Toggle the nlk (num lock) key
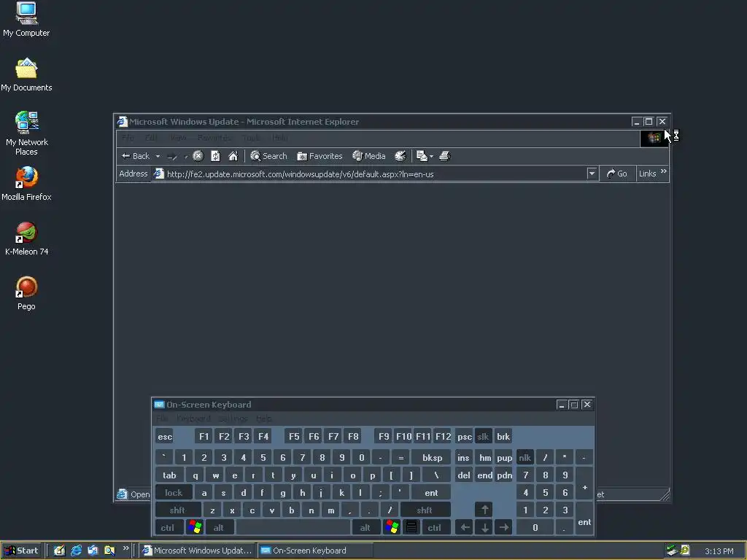The width and height of the screenshot is (747, 560). [x=525, y=457]
